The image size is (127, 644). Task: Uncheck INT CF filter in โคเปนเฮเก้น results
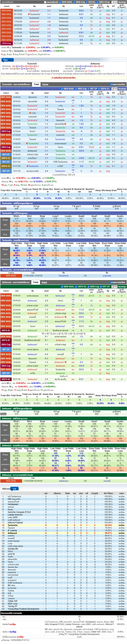tap(89, 89)
